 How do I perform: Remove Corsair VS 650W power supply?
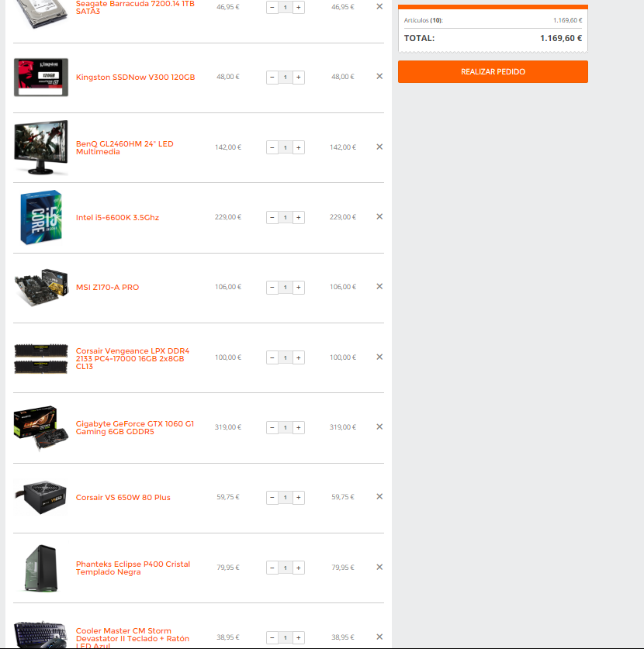379,497
